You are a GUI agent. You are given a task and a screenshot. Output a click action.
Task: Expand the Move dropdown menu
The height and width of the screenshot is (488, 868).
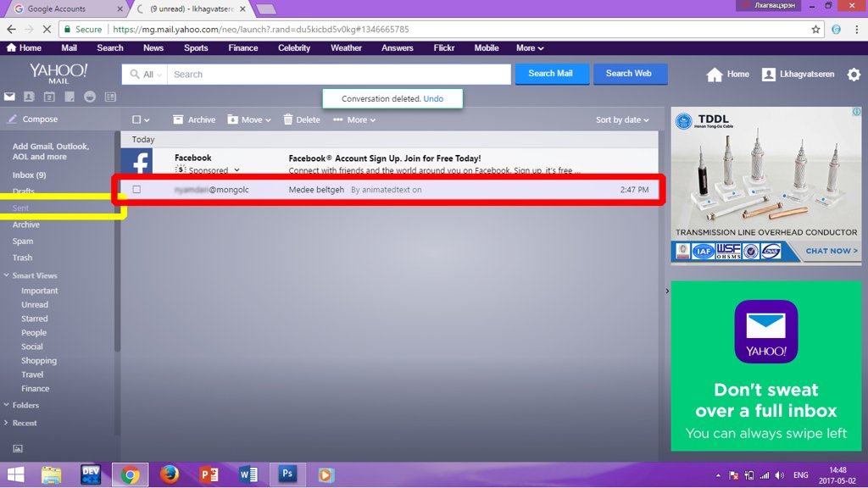pyautogui.click(x=250, y=120)
